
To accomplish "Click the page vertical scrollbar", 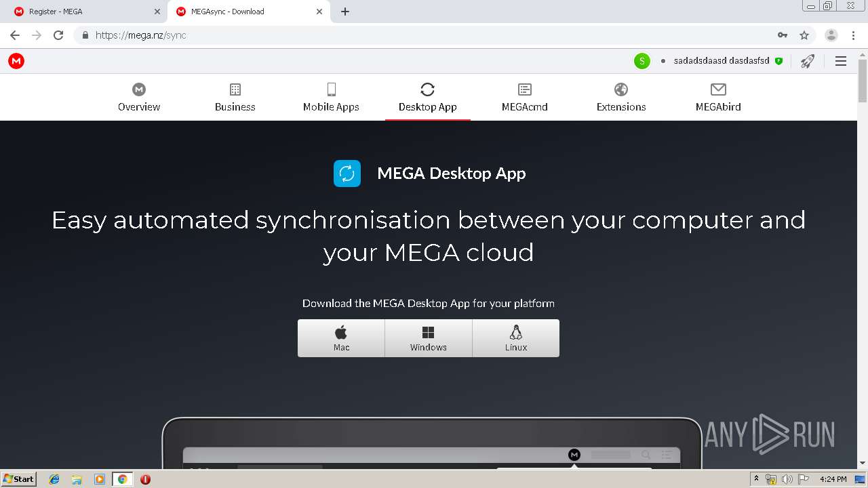I will (863, 81).
